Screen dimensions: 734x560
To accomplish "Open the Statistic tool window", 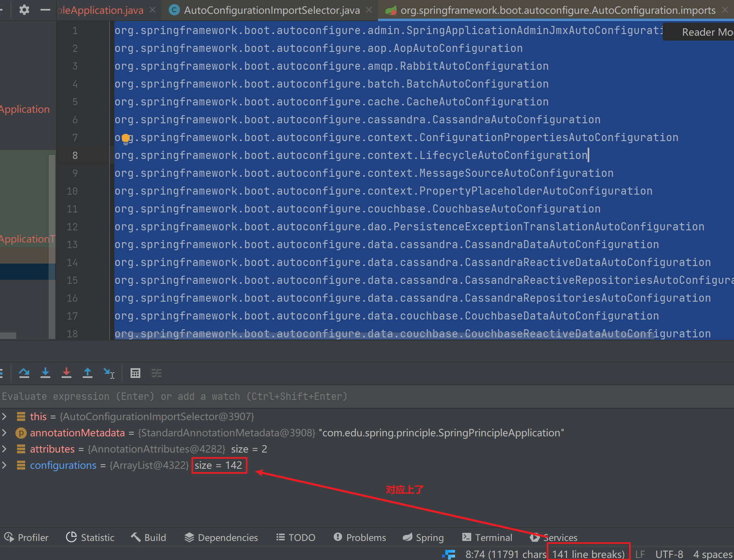I will (x=90, y=537).
